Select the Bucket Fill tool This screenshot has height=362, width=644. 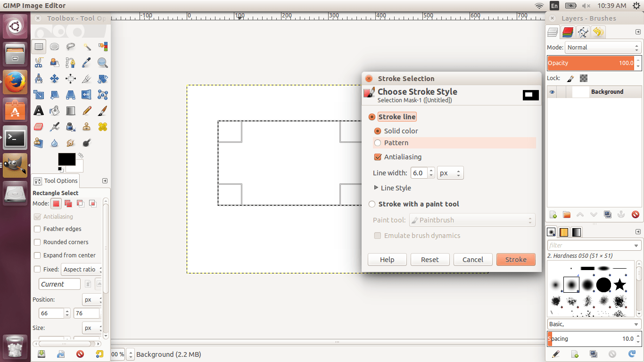(x=55, y=111)
